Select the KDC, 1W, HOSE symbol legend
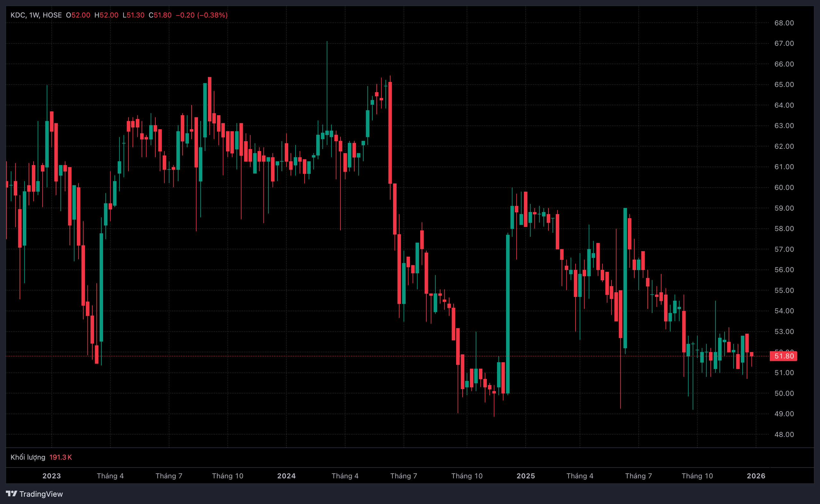Screen dimensions: 820x504 (36, 15)
